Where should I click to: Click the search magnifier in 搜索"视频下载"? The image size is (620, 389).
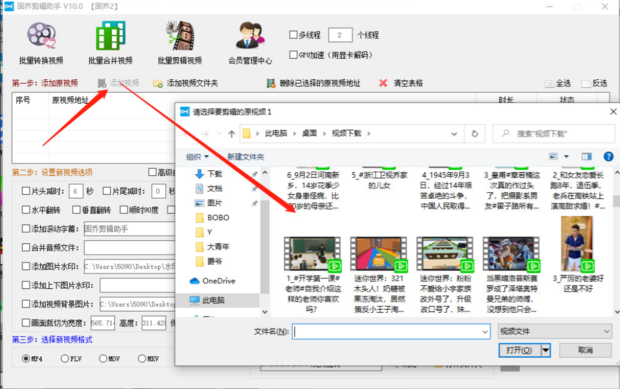click(505, 134)
